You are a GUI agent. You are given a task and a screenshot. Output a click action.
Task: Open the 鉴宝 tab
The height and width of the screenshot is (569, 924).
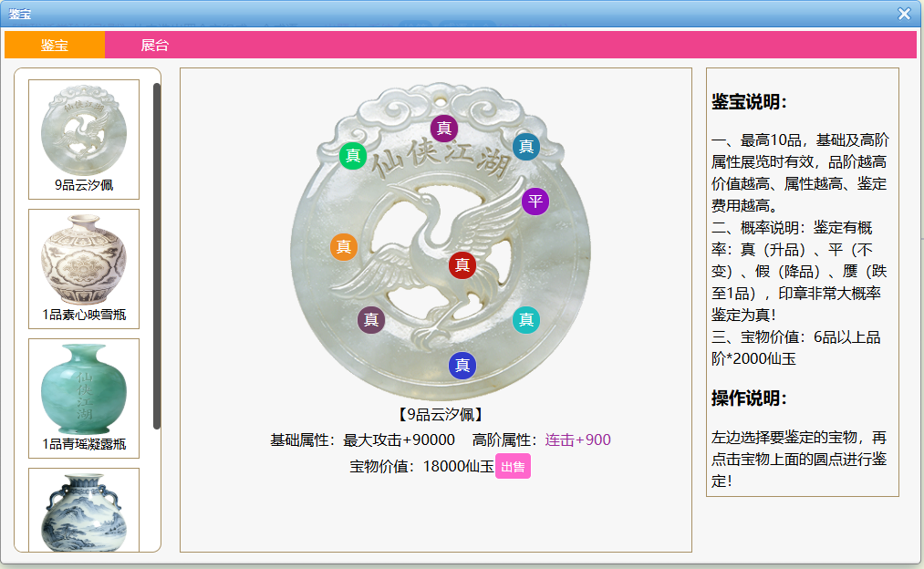click(55, 46)
